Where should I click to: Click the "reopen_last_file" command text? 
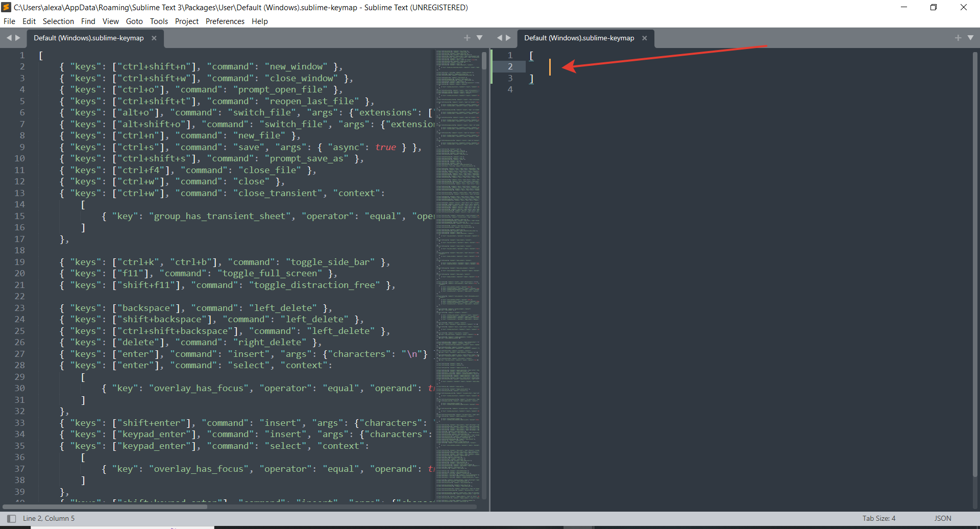pyautogui.click(x=312, y=101)
